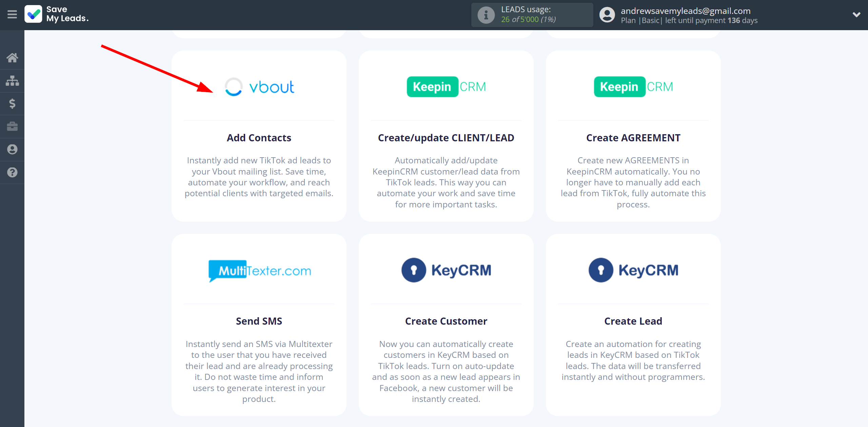The height and width of the screenshot is (427, 868).
Task: Click the account avatar icon
Action: pos(607,15)
